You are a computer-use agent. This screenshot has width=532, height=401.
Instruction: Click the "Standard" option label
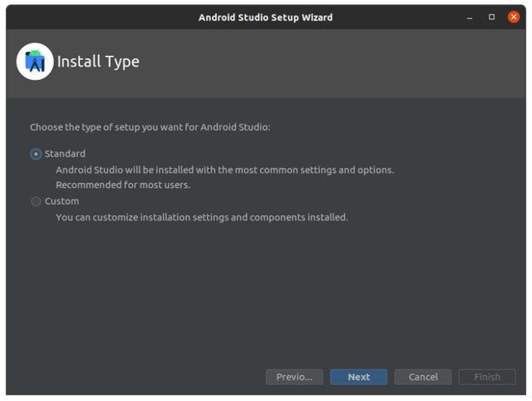pyautogui.click(x=65, y=153)
